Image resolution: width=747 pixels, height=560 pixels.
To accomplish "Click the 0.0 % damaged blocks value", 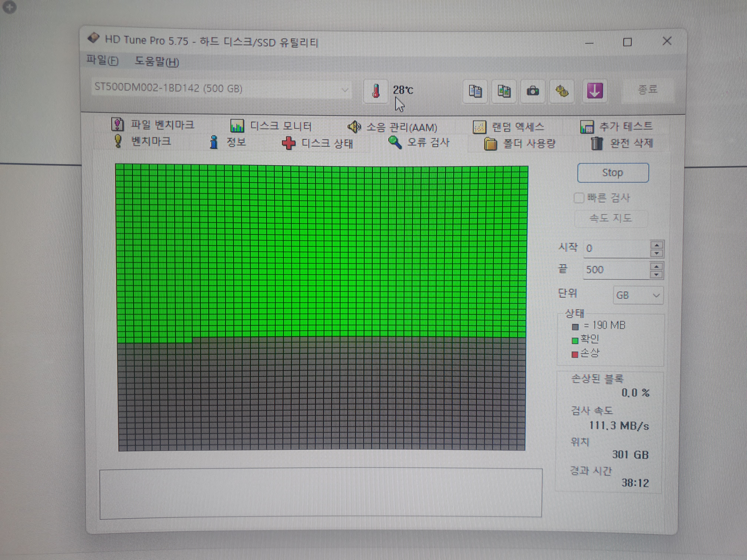I will [x=635, y=393].
